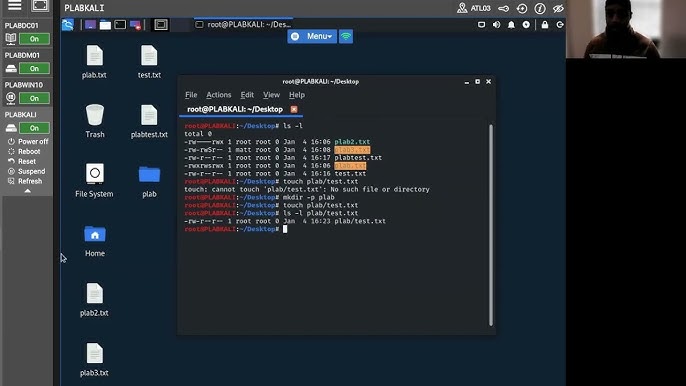The width and height of the screenshot is (686, 386).
Task: Open the hamburger menu in lab sidebar
Action: pos(14,5)
